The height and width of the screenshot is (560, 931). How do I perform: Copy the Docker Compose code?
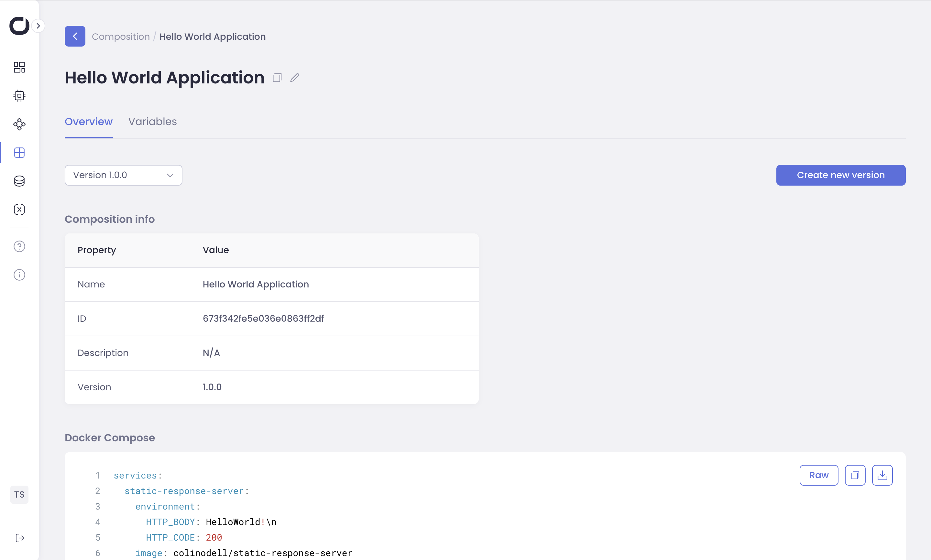855,475
